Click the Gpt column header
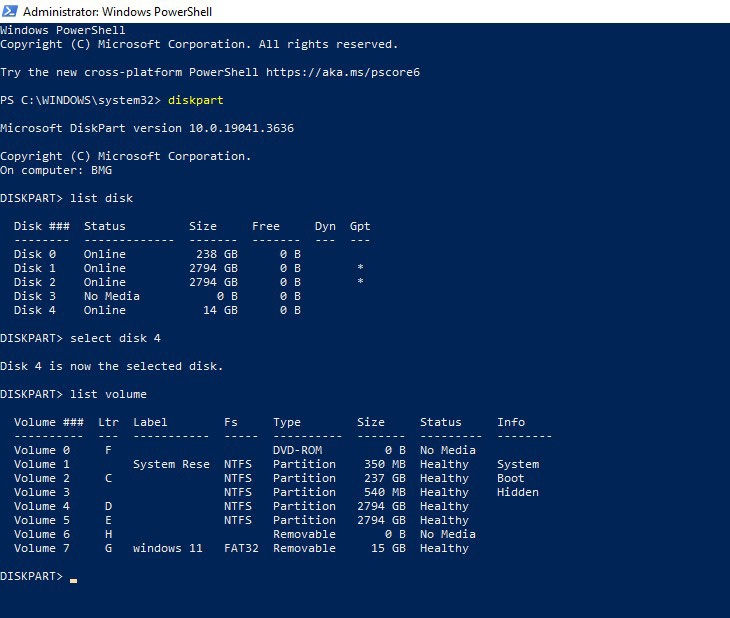Screen dimensions: 730x618 tap(360, 226)
